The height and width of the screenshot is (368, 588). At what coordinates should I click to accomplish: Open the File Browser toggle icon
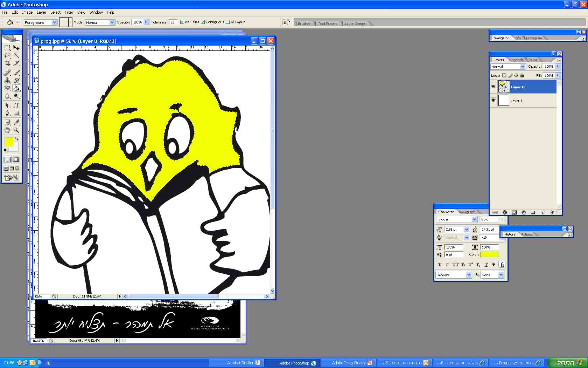click(x=286, y=22)
